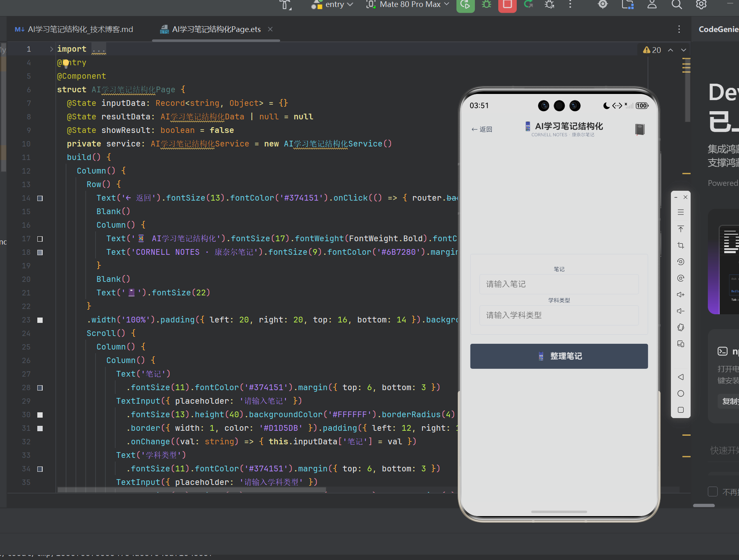The width and height of the screenshot is (739, 560).
Task: Tap the ← 返回 link in the emulator
Action: coord(481,129)
